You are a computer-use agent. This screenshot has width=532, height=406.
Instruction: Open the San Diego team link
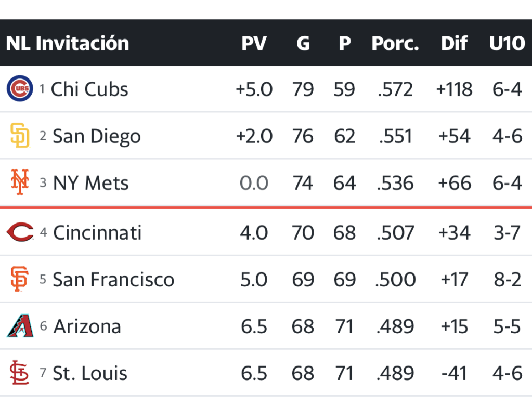pyautogui.click(x=97, y=136)
